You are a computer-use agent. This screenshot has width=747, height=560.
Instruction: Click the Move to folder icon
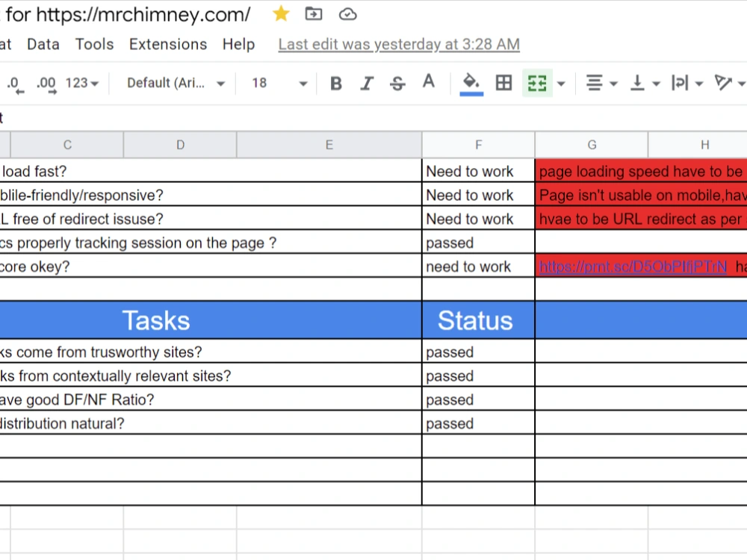(314, 13)
